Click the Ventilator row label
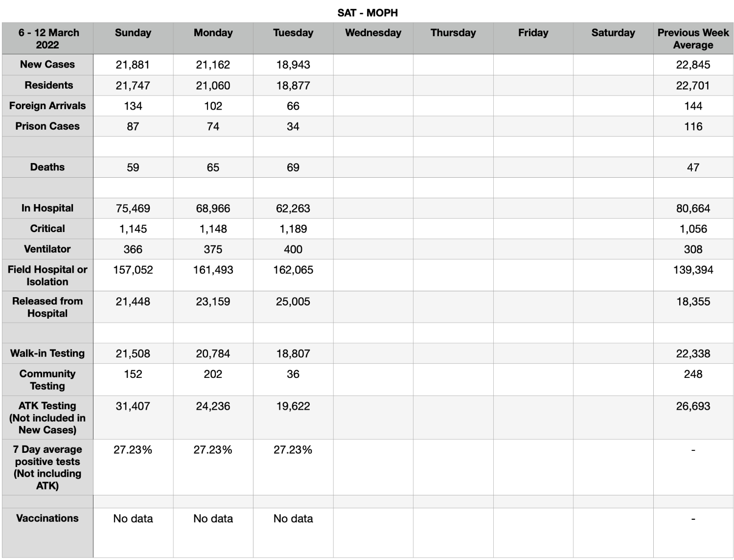 point(47,249)
